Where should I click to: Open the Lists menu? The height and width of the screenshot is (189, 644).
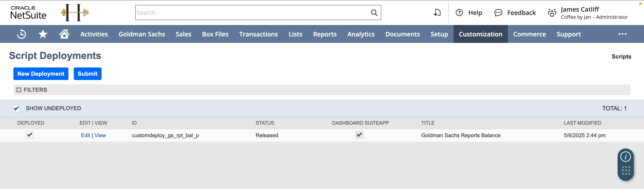point(295,34)
